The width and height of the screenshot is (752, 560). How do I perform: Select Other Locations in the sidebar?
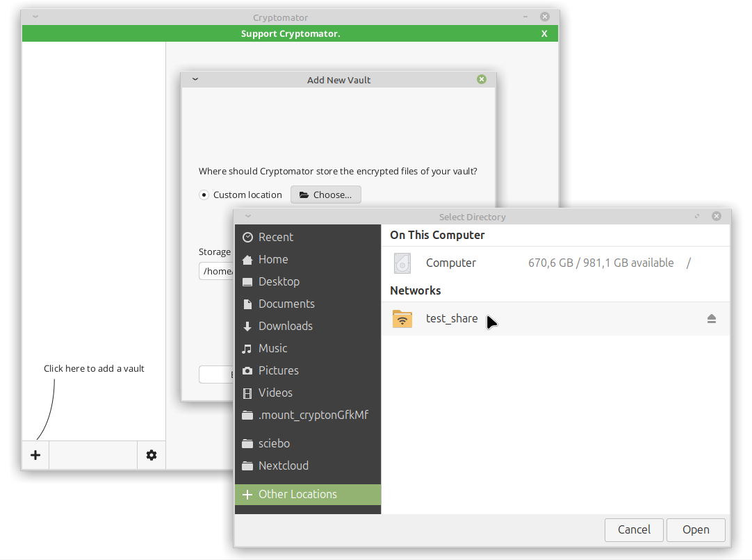click(308, 494)
